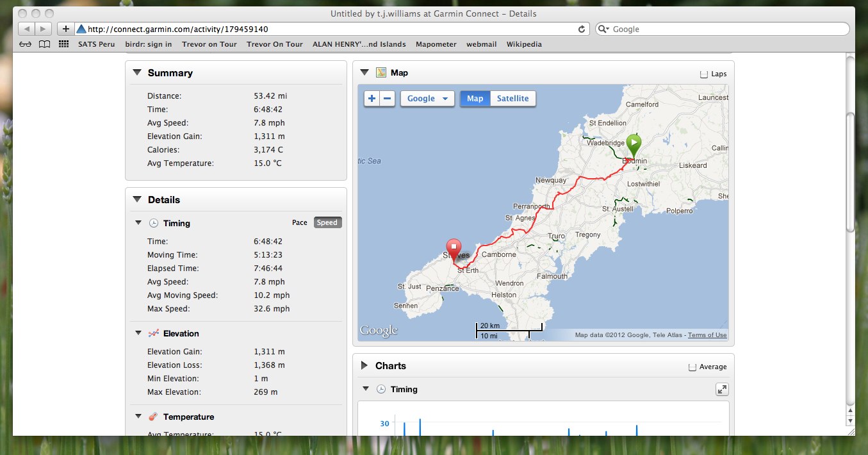Expand the Timing chart to full size
This screenshot has height=455, width=868.
(x=721, y=390)
